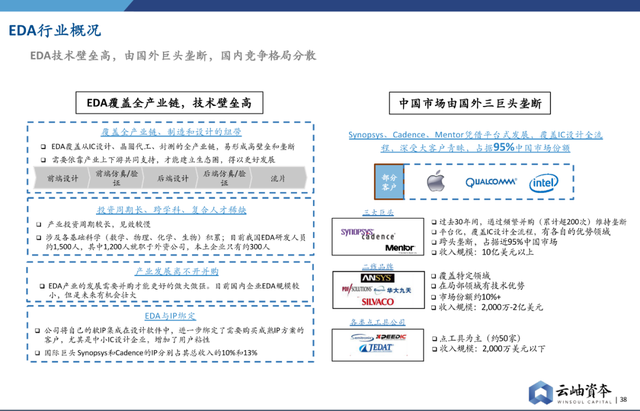Click underlined heading EDA与IP绑定

tap(170, 316)
